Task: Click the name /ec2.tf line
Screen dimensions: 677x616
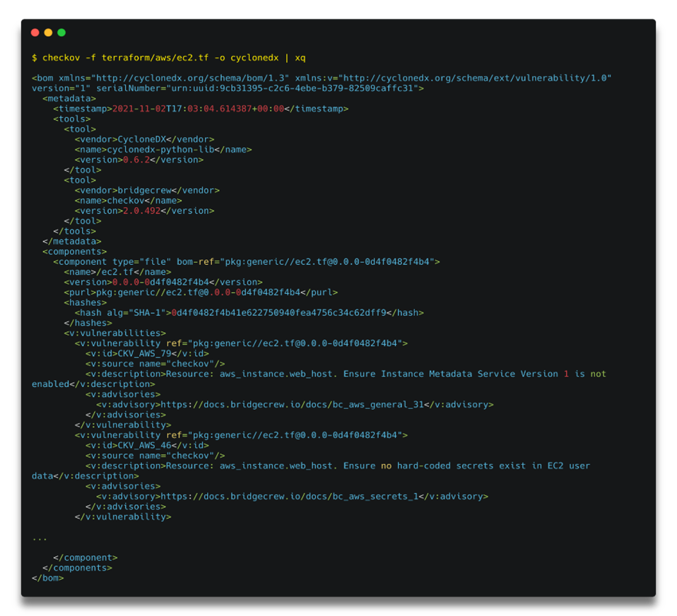Action: (117, 272)
